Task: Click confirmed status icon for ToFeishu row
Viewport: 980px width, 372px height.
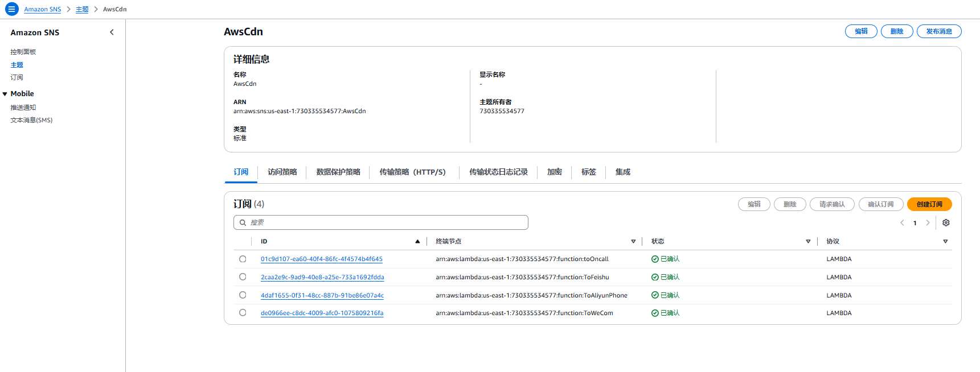Action: pyautogui.click(x=655, y=277)
